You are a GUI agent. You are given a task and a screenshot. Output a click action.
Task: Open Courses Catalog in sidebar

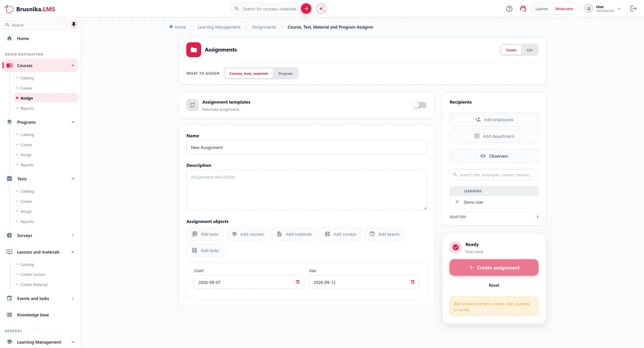(x=27, y=78)
